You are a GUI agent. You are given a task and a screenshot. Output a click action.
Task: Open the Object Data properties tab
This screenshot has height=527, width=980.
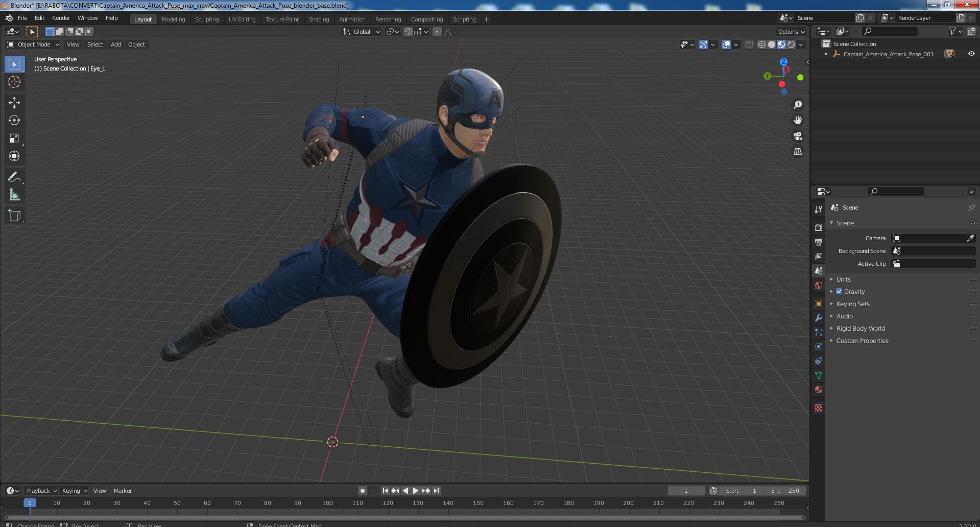point(819,375)
